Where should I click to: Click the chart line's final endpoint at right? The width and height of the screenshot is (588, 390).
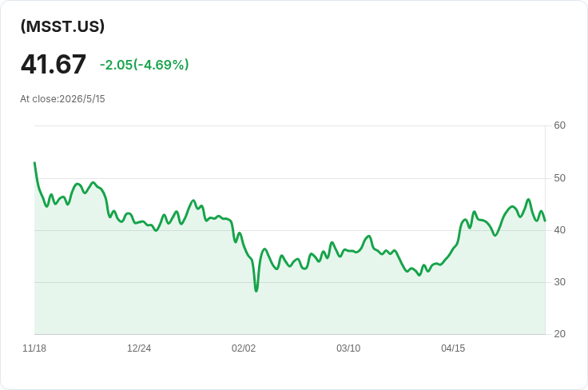point(545,221)
